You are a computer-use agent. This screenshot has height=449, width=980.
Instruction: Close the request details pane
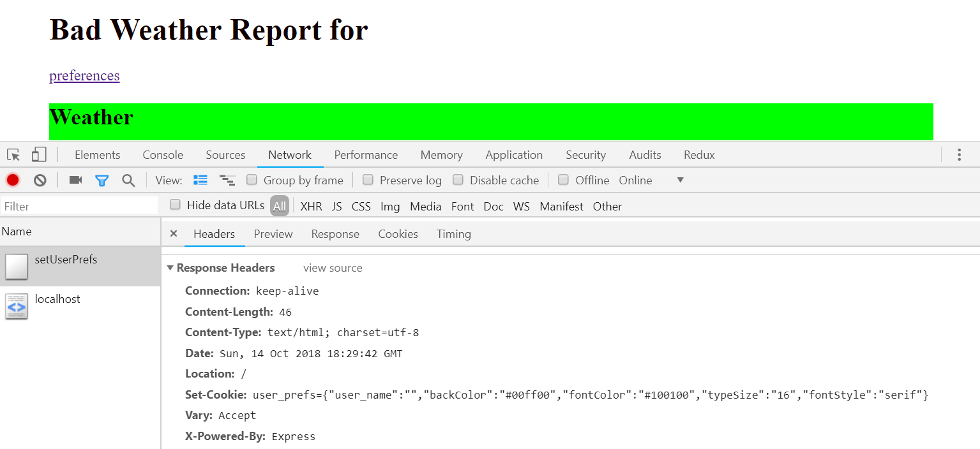173,234
